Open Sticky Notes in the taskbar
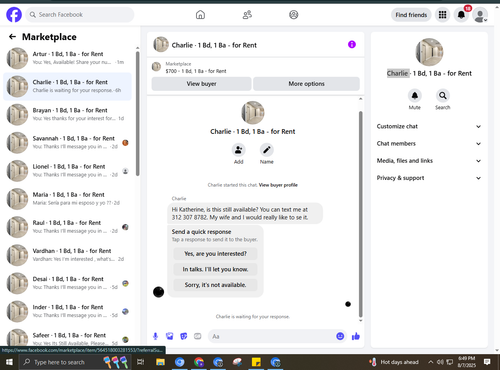This screenshot has width=500, height=370. point(256,362)
